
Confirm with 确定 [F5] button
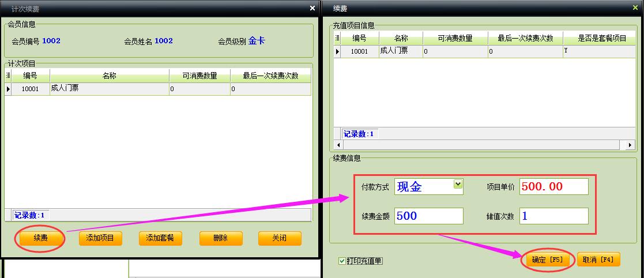[548, 260]
